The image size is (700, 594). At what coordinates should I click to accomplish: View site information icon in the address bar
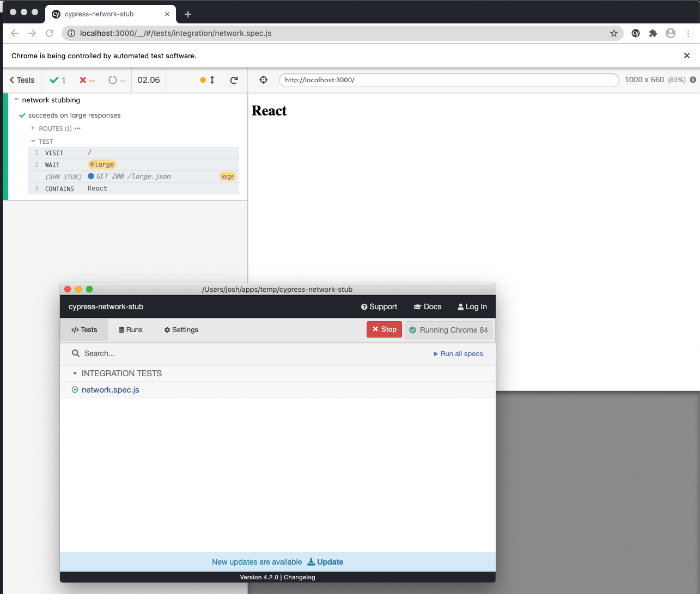pyautogui.click(x=71, y=33)
